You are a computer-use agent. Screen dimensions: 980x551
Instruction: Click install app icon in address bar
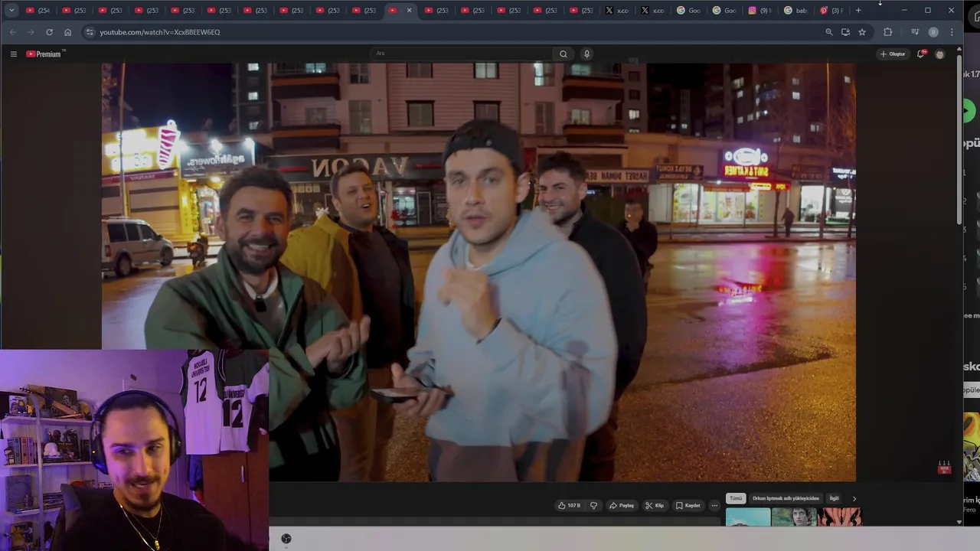pos(845,32)
